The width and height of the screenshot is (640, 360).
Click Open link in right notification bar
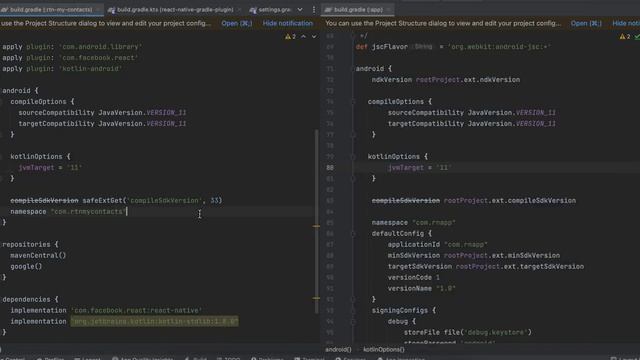(x=586, y=23)
